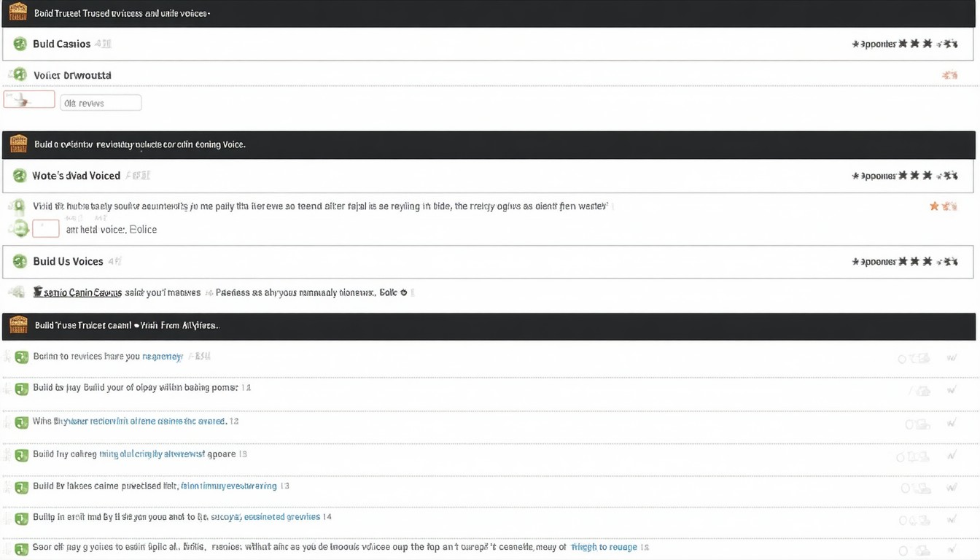980x560 pixels.
Task: Click the orange star icon on Voiicr Drwoutta row
Action: pyautogui.click(x=949, y=75)
